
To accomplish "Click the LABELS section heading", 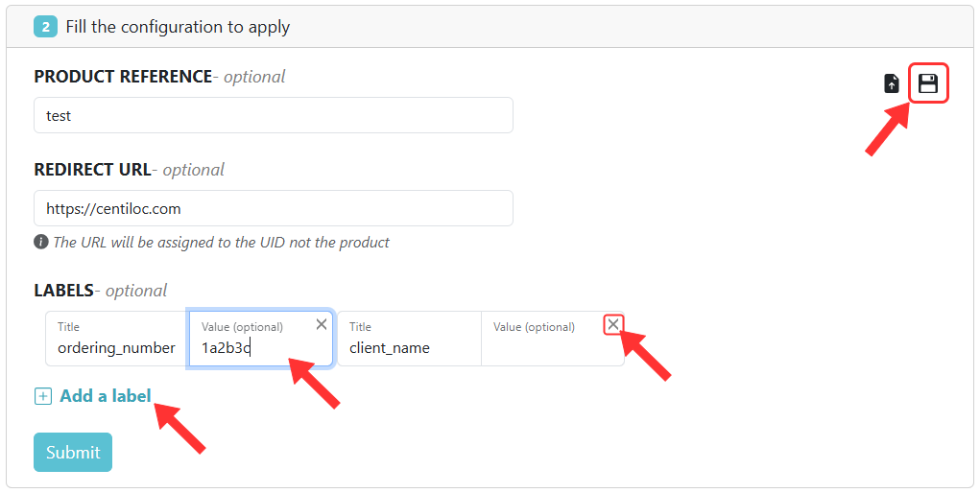I will pos(63,291).
